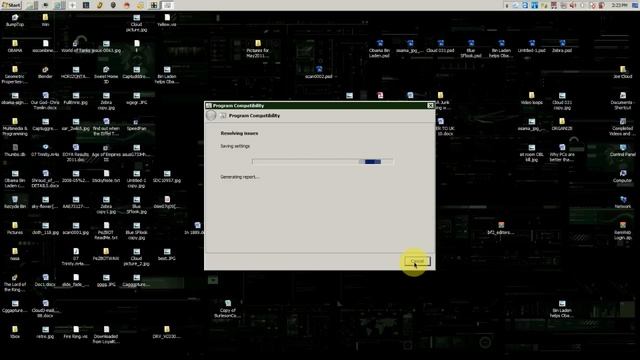Select the Recycle Bin icon
Image resolution: width=640 pixels, height=360 pixels.
(x=15, y=202)
